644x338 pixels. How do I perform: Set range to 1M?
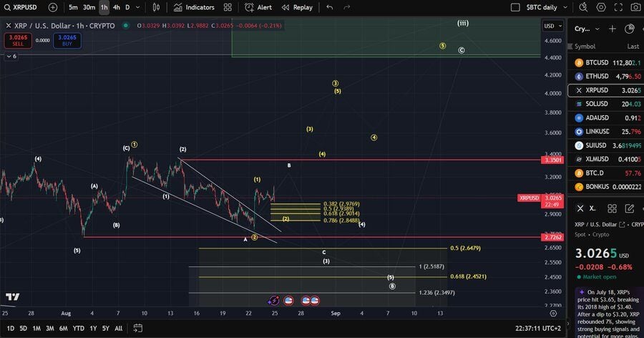[x=36, y=328]
